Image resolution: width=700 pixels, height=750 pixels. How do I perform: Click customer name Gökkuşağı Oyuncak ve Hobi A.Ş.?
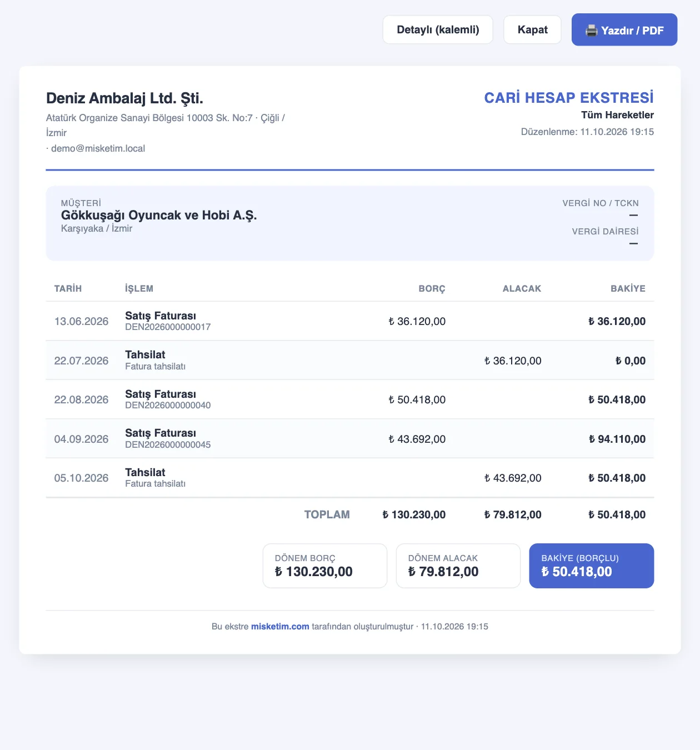[159, 215]
